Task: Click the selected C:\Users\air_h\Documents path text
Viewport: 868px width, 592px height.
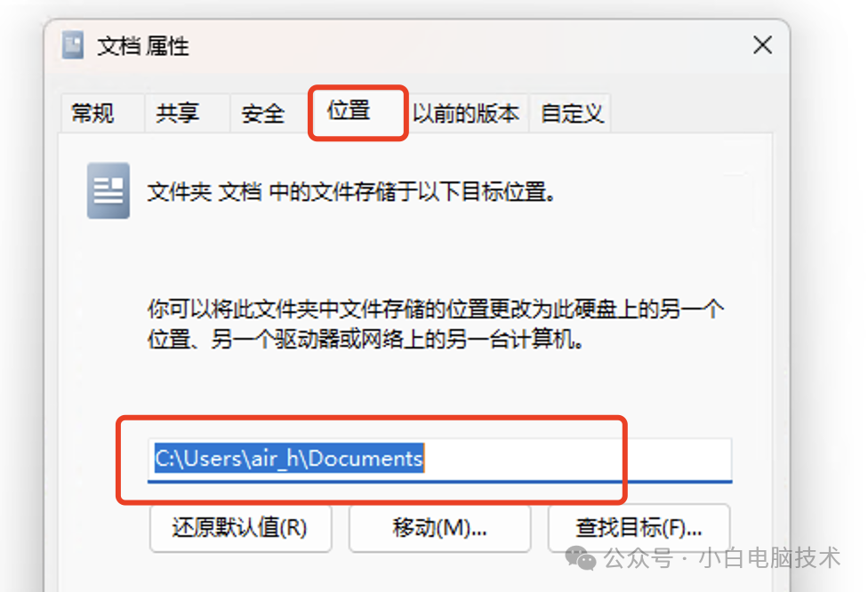Action: point(289,458)
